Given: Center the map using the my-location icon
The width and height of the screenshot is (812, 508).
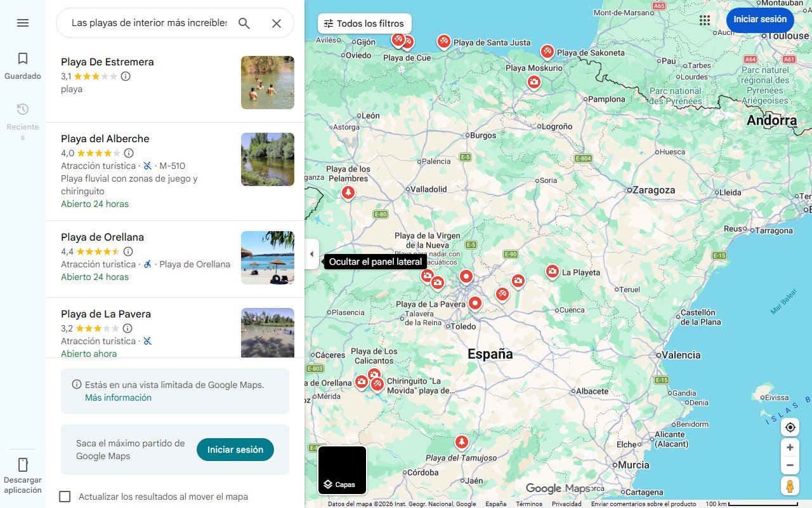Looking at the screenshot, I should tap(790, 427).
